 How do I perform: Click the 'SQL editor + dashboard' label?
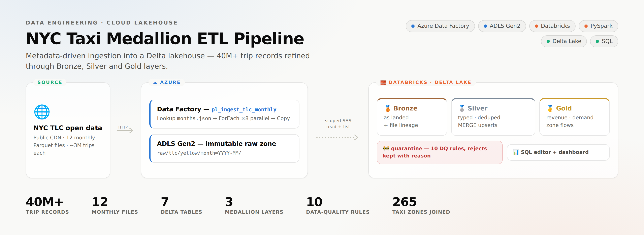tap(554, 152)
